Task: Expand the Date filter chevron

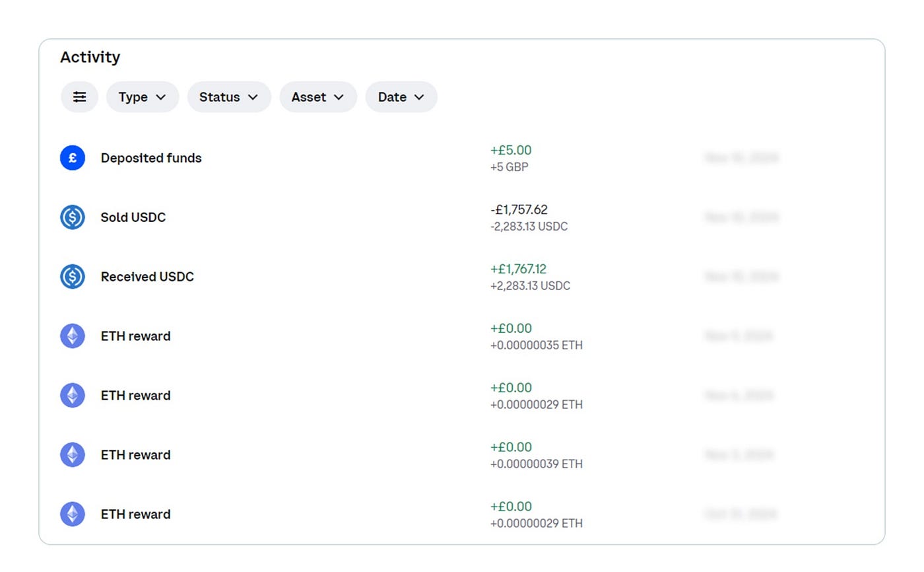Action: pos(401,96)
